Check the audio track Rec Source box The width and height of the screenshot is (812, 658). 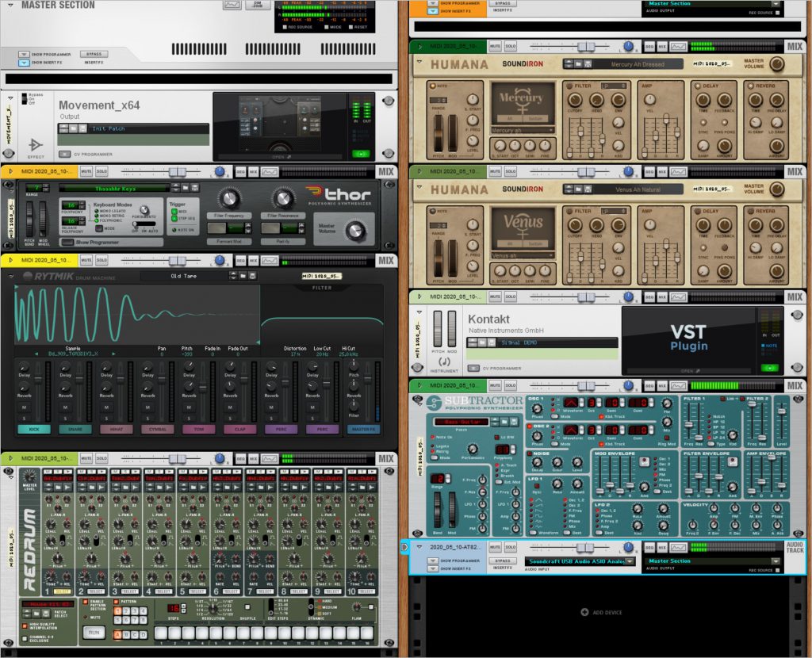pos(777,570)
